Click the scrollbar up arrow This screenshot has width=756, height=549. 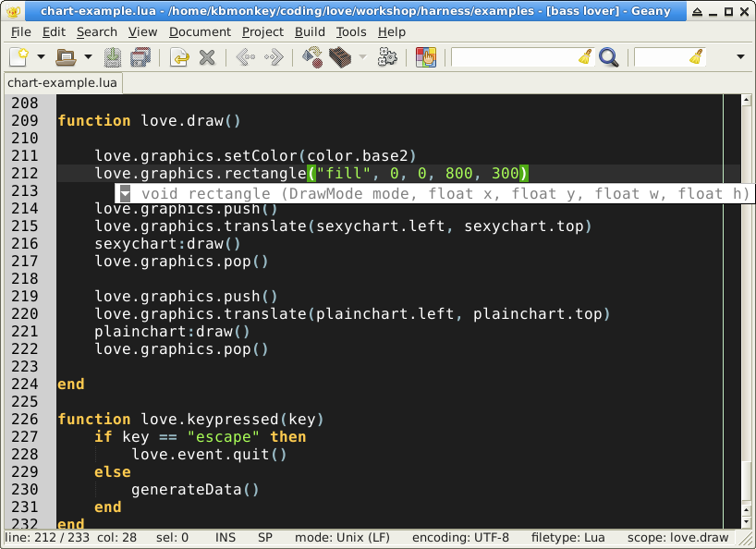point(747,100)
